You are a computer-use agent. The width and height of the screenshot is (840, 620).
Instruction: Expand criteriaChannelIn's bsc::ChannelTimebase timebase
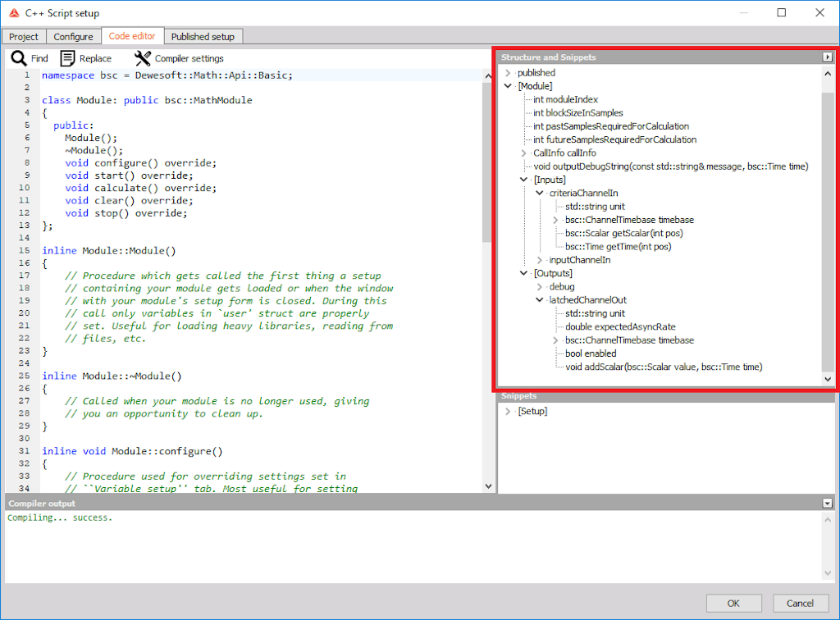point(555,220)
